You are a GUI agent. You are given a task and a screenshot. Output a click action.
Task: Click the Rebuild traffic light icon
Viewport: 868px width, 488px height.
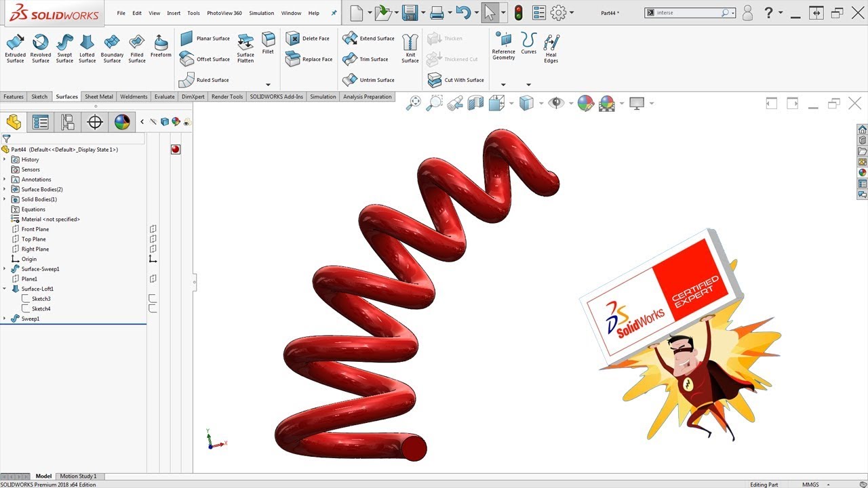tap(519, 12)
